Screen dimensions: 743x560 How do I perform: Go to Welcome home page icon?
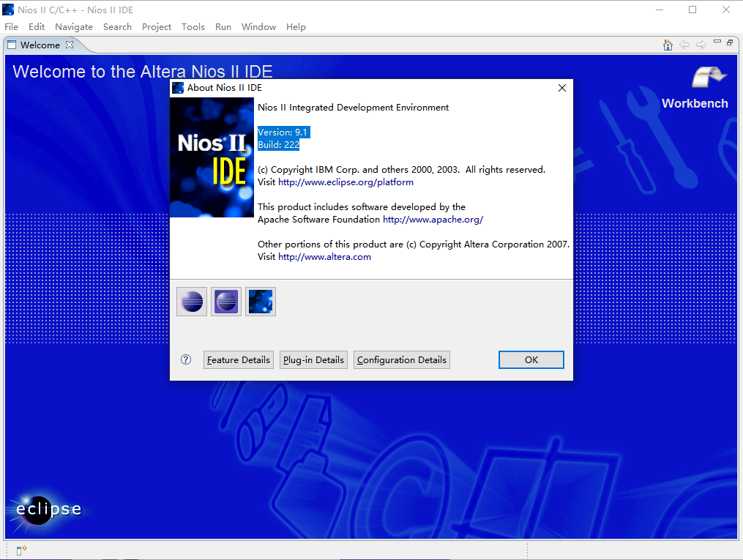point(668,45)
